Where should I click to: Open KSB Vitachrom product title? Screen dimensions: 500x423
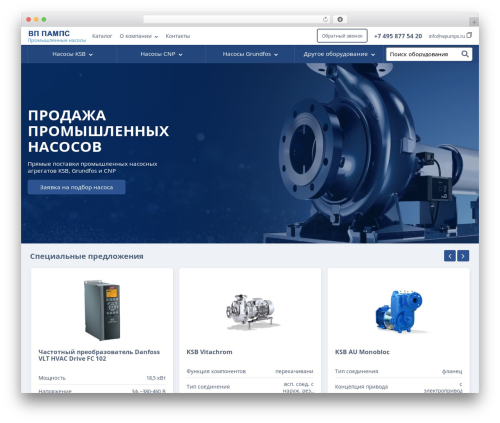coord(209,352)
